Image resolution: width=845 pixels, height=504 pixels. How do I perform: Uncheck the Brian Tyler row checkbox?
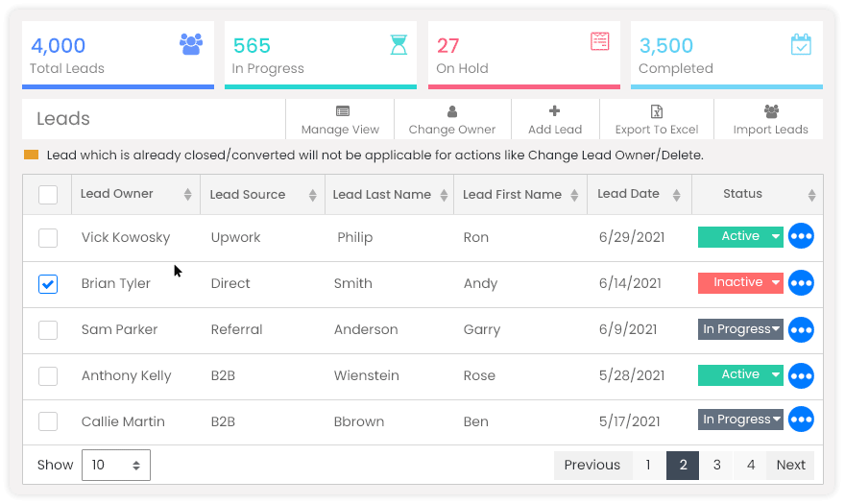[48, 284]
